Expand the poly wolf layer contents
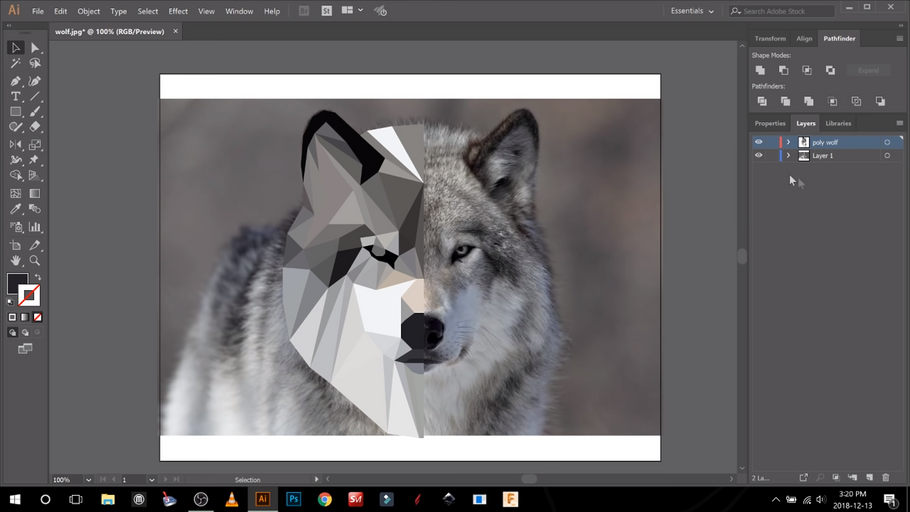 [x=788, y=142]
